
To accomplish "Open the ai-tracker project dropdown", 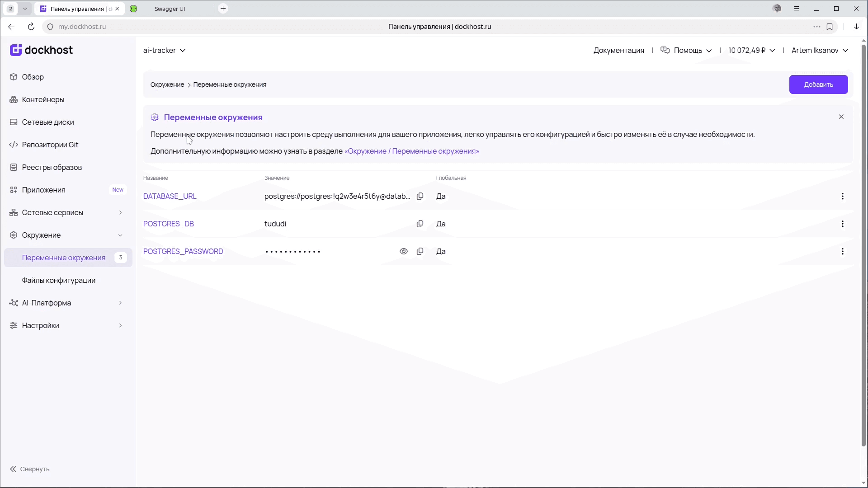I will pos(164,50).
